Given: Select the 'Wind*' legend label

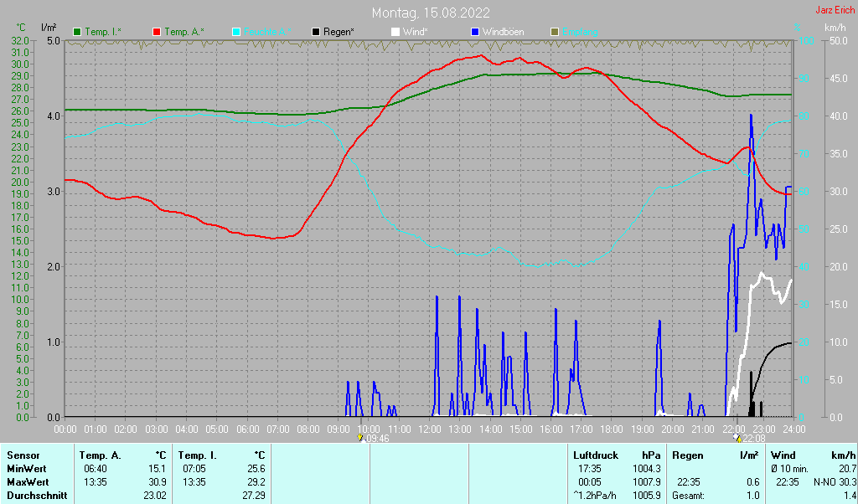Looking at the screenshot, I should 416,33.
